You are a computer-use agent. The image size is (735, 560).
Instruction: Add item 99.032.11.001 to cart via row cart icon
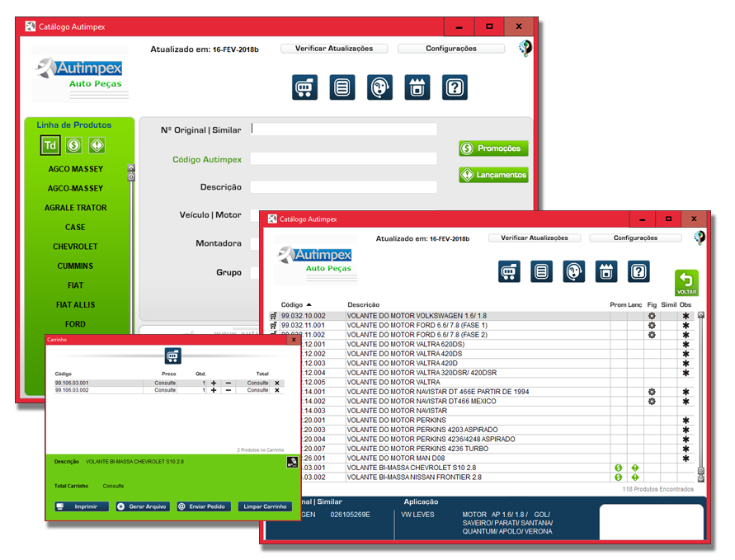tap(273, 326)
